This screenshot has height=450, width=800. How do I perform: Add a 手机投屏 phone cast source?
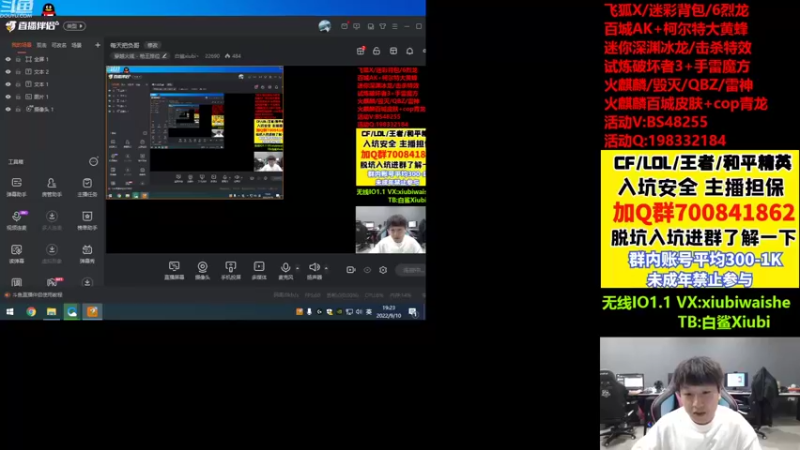point(231,270)
